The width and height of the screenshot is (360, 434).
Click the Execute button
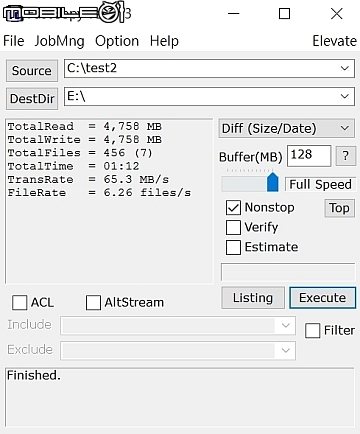pyautogui.click(x=322, y=298)
